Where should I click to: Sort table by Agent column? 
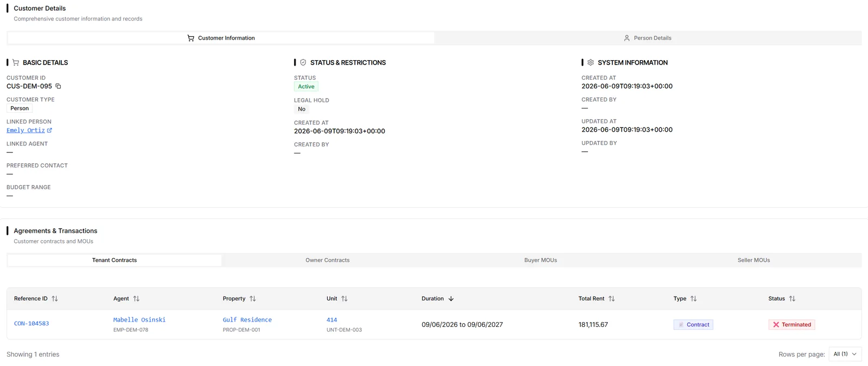click(x=136, y=299)
